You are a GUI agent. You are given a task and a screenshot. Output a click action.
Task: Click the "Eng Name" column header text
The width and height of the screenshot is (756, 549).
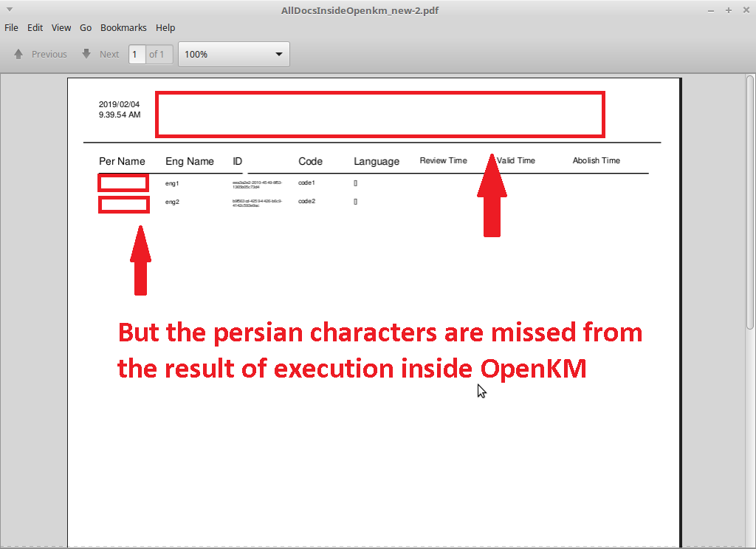(190, 161)
